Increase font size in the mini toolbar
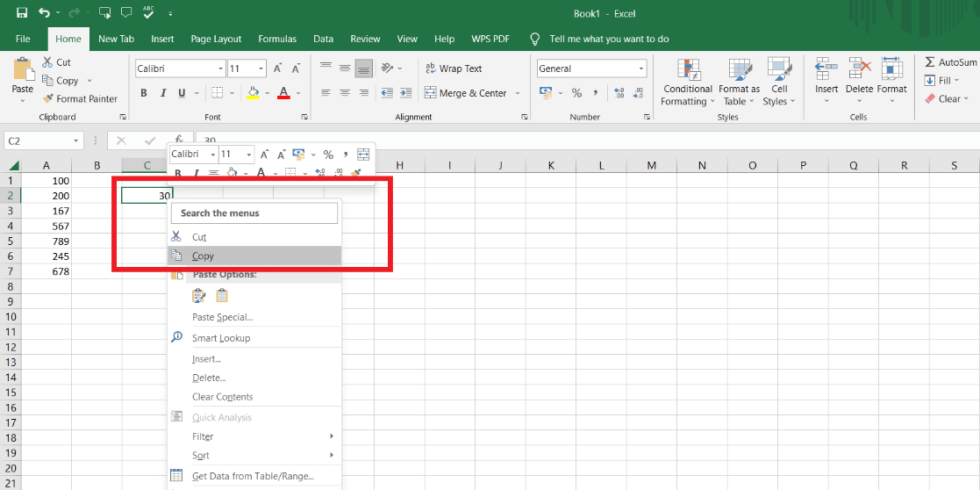 point(264,154)
